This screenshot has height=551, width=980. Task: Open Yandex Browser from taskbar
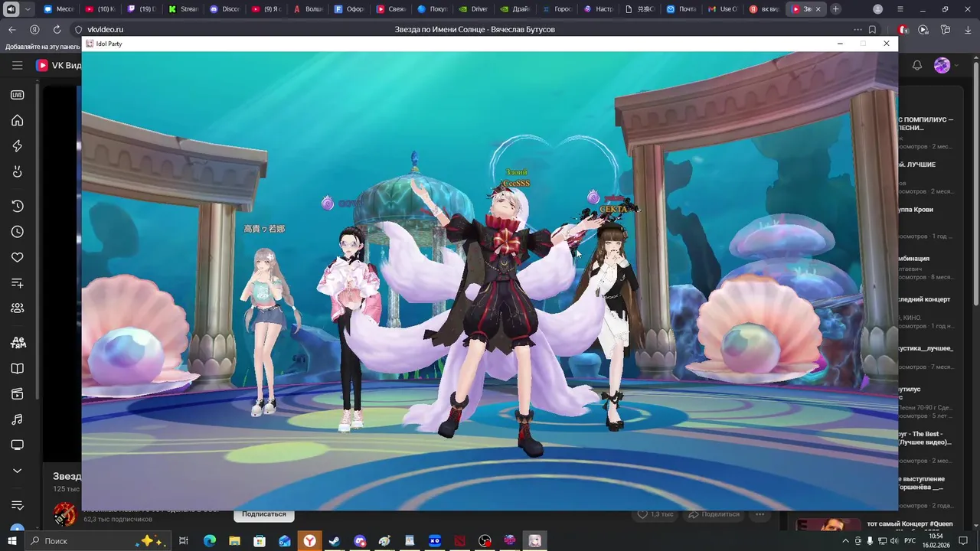pos(309,541)
